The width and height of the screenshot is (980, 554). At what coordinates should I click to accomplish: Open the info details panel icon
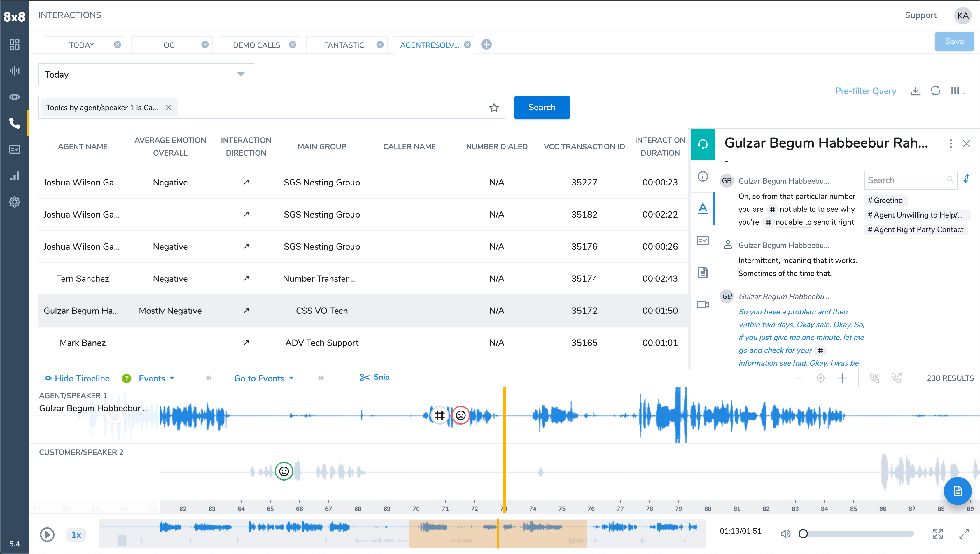703,176
